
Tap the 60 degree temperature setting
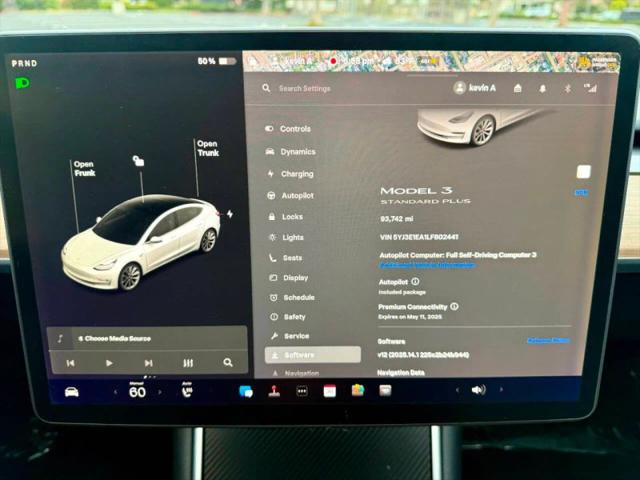coord(138,391)
